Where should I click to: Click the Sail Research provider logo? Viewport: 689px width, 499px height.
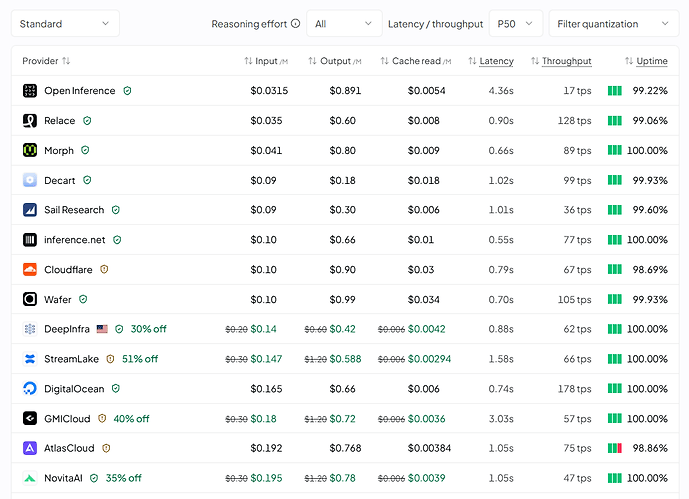30,210
